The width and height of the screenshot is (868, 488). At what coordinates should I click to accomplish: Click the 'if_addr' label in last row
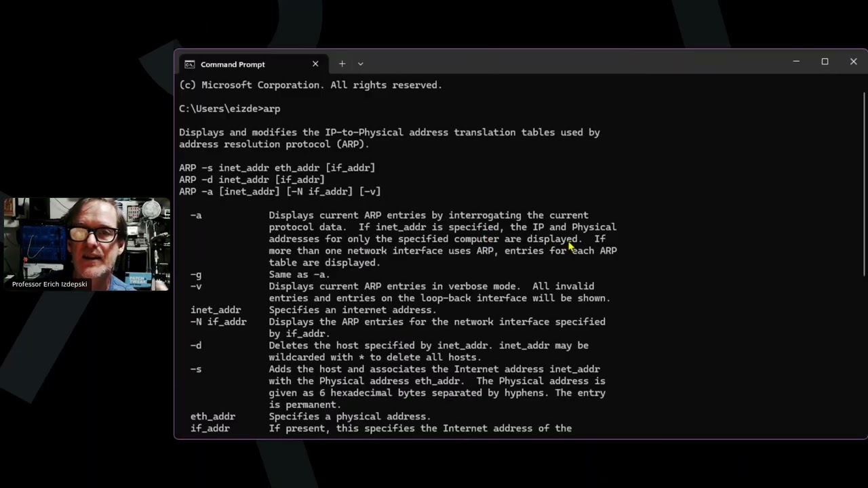coord(210,428)
